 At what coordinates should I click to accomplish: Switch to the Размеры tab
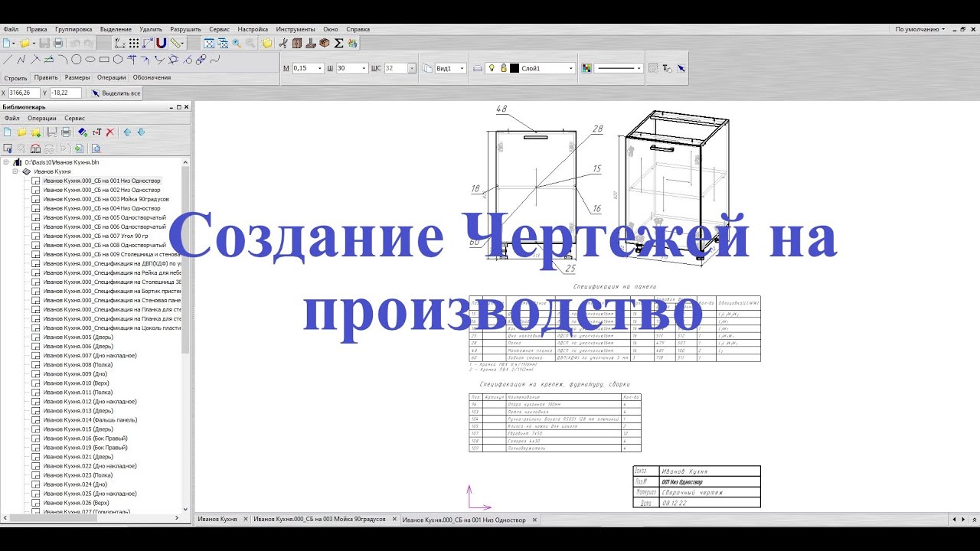tap(77, 77)
